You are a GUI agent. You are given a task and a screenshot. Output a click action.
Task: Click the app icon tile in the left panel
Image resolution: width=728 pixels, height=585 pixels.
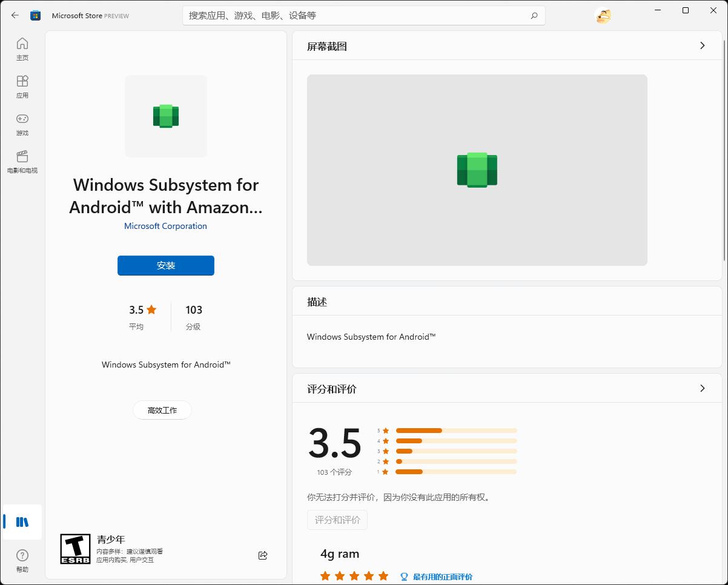166,116
